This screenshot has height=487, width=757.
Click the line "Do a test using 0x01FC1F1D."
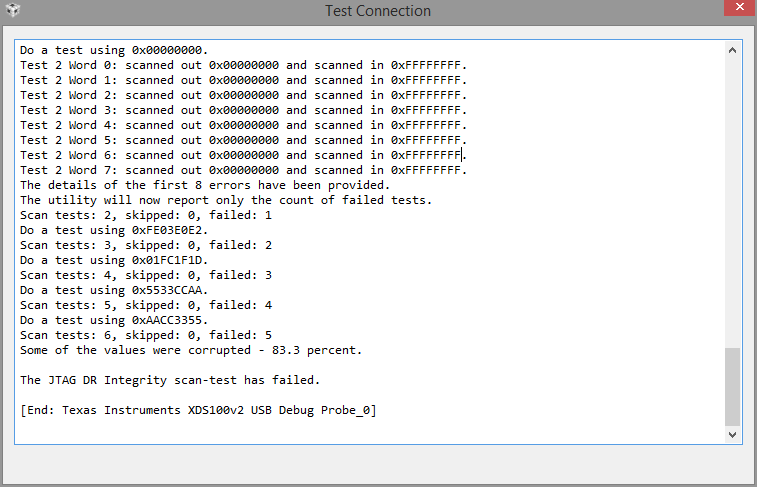(x=114, y=260)
